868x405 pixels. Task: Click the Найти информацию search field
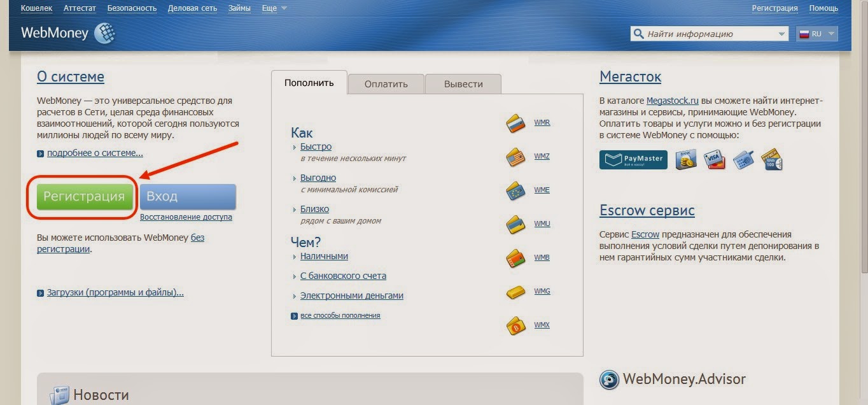tap(710, 34)
